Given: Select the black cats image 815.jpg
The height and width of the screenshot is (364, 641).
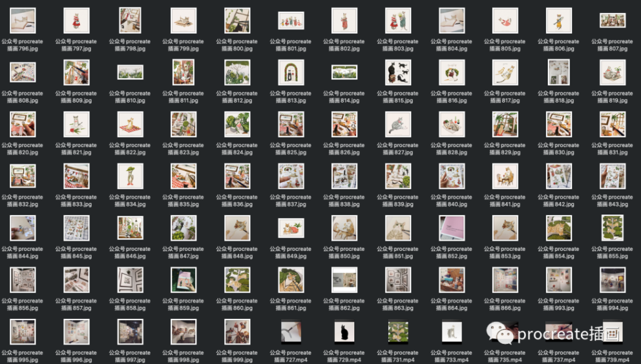Looking at the screenshot, I should (x=398, y=72).
